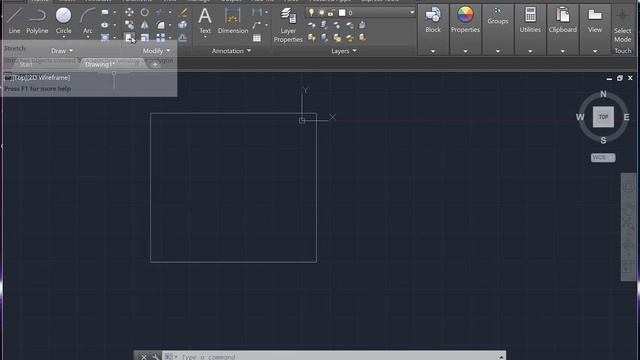The image size is (640, 360).
Task: Activate the Fillet tool
Action: (x=160, y=25)
